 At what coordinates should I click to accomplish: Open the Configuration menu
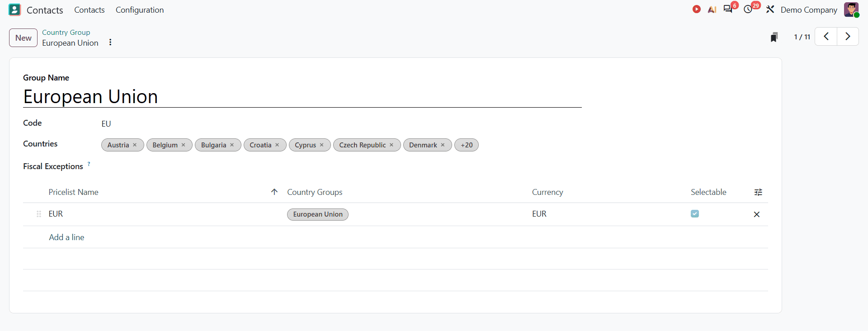140,10
